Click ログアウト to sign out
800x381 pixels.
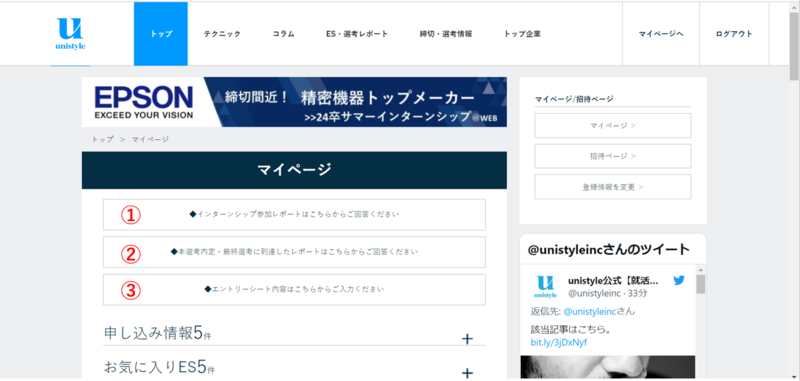pos(734,34)
